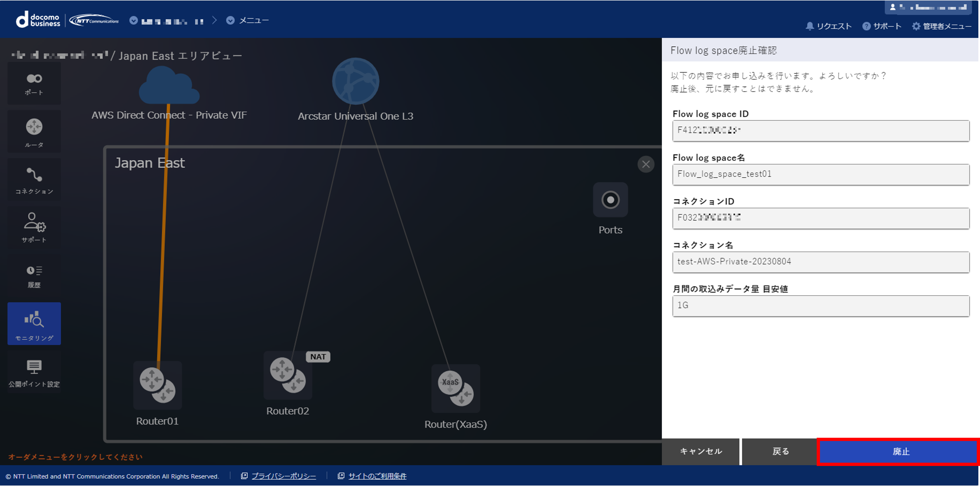Click the Router01 label
The width and height of the screenshot is (980, 486).
coord(157,421)
